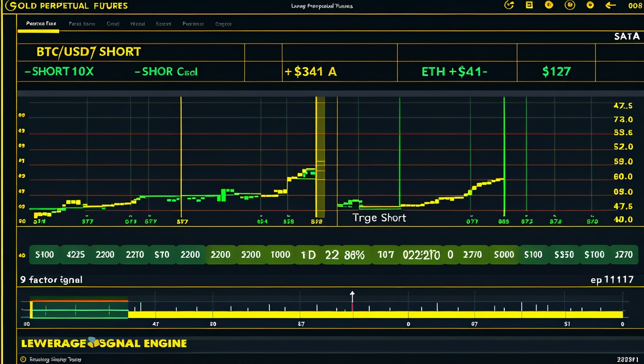Click the yellow back arrow icon
Image resolution: width=644 pixels, height=364 pixels.
coord(611,5)
